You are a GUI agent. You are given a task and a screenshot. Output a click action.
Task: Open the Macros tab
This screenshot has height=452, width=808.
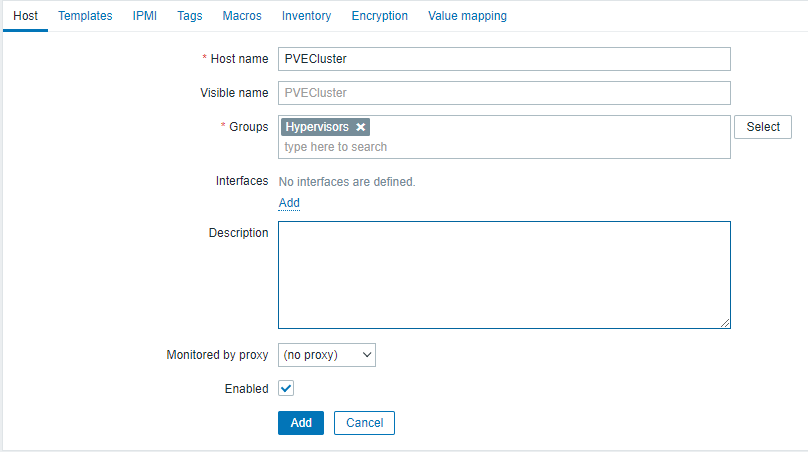242,16
